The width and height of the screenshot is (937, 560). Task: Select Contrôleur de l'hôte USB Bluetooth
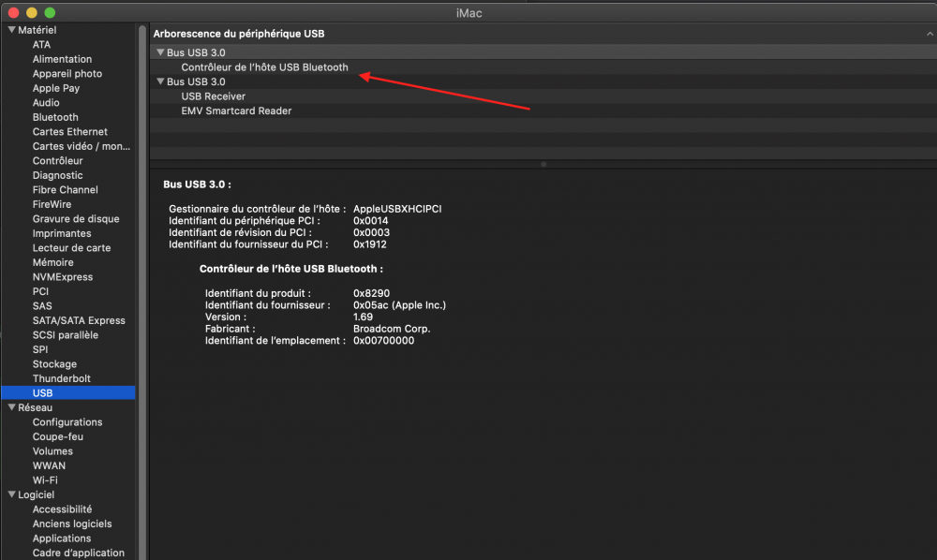point(264,67)
